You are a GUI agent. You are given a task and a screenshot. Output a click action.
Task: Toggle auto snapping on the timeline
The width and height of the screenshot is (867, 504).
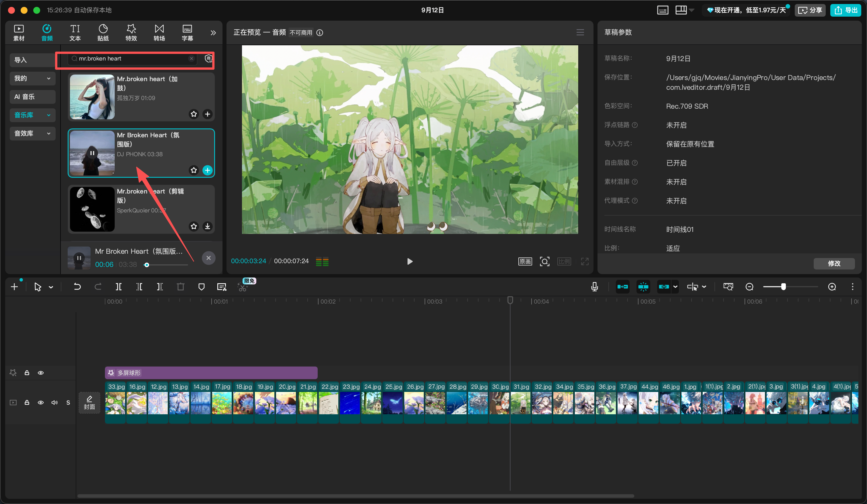point(643,287)
